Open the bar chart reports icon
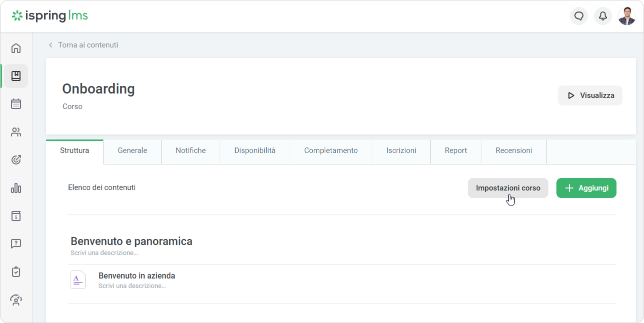The image size is (644, 323). click(16, 188)
